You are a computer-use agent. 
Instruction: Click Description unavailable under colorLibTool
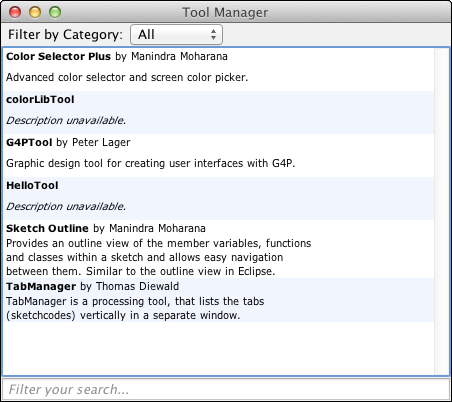coord(66,120)
